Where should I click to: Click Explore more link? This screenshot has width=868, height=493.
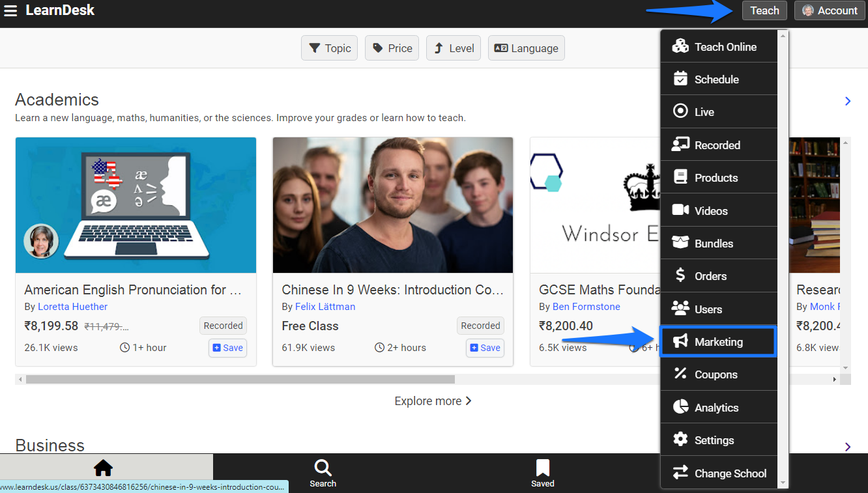coord(433,401)
